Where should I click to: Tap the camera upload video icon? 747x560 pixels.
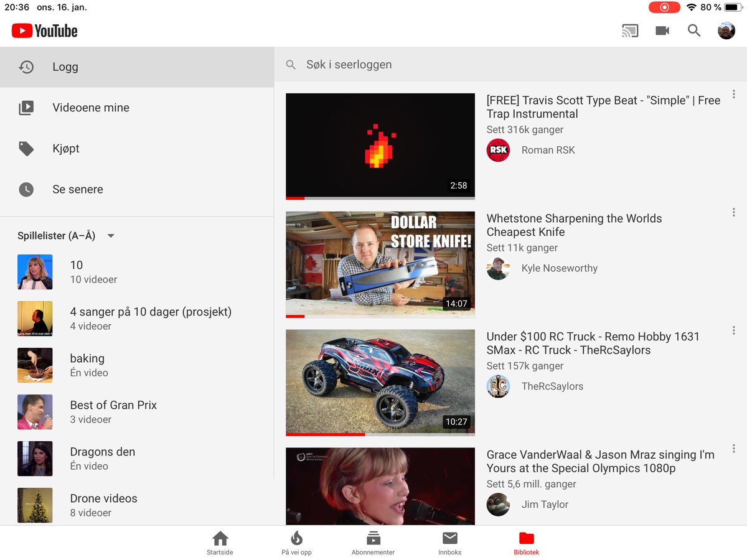click(662, 30)
